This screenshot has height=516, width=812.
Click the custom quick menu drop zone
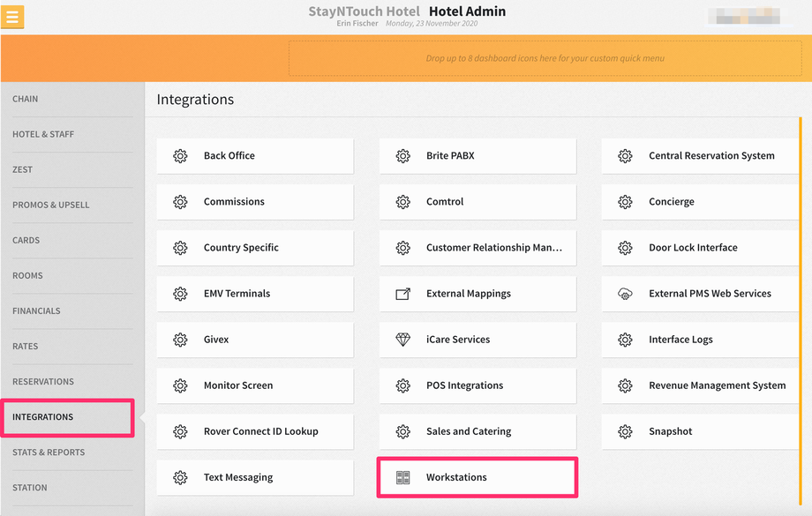pyautogui.click(x=545, y=58)
